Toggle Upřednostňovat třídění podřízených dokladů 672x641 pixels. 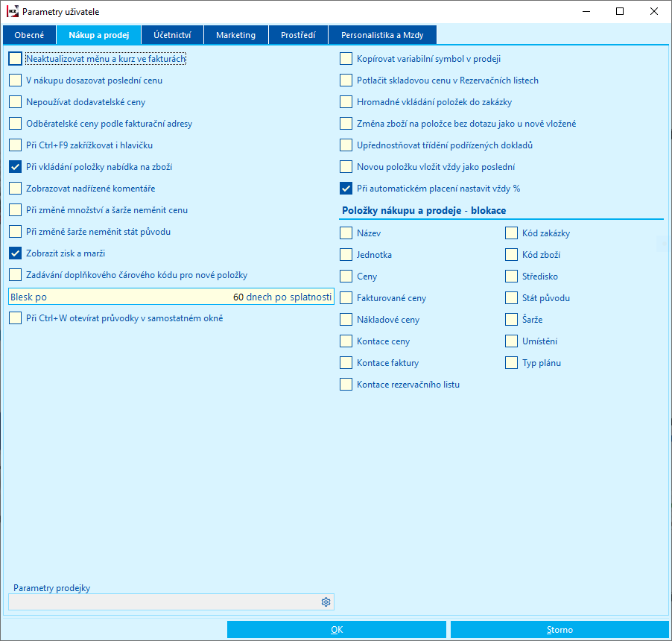point(346,145)
